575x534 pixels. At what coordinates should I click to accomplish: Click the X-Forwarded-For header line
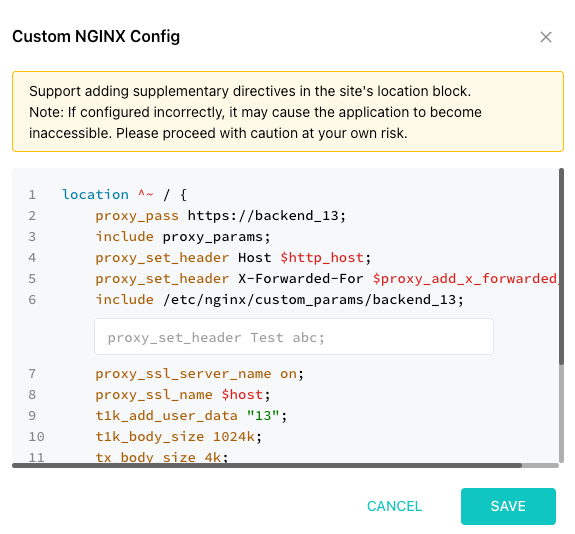coord(326,279)
